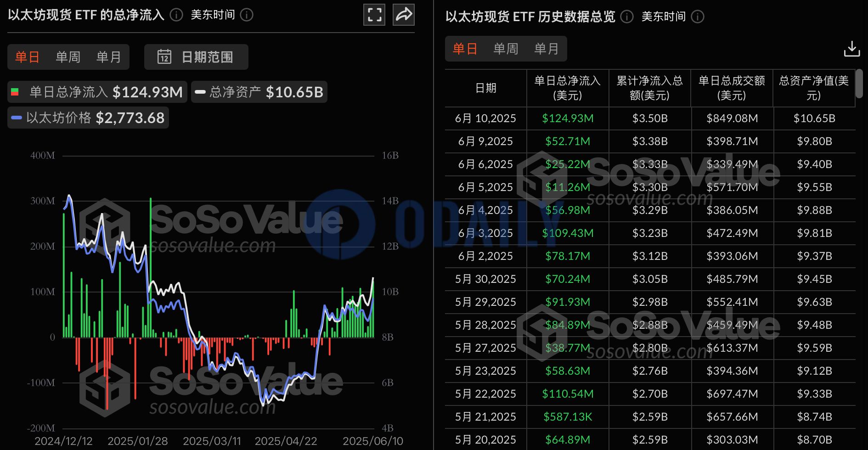Click the $849.08M trading volume cell
Screen dimensions: 868x450
pyautogui.click(x=732, y=118)
